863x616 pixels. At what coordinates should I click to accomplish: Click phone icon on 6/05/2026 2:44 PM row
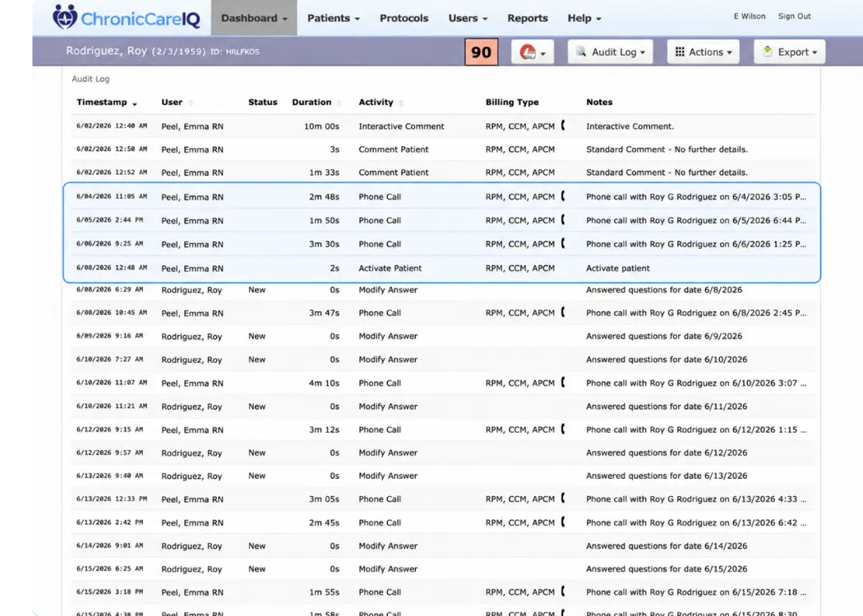(x=562, y=219)
